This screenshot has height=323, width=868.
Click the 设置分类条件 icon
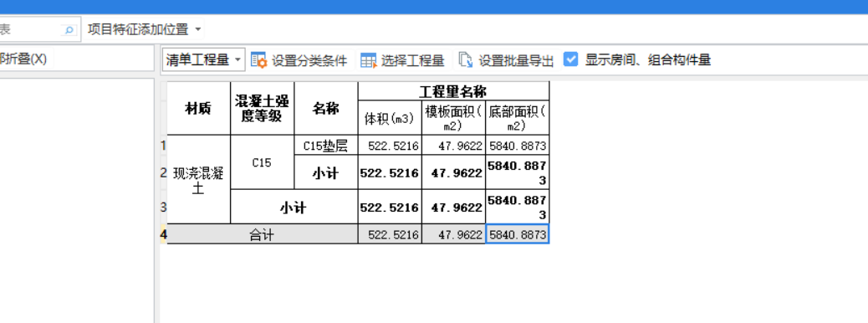click(258, 60)
